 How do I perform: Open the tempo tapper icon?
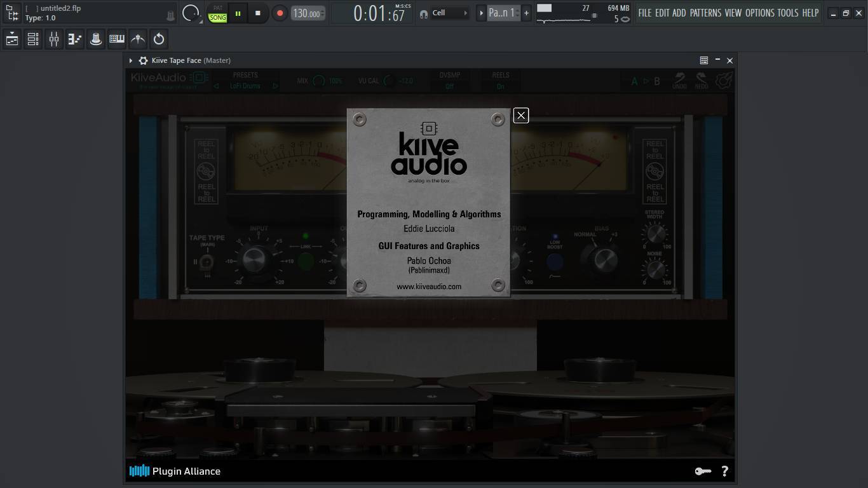138,39
